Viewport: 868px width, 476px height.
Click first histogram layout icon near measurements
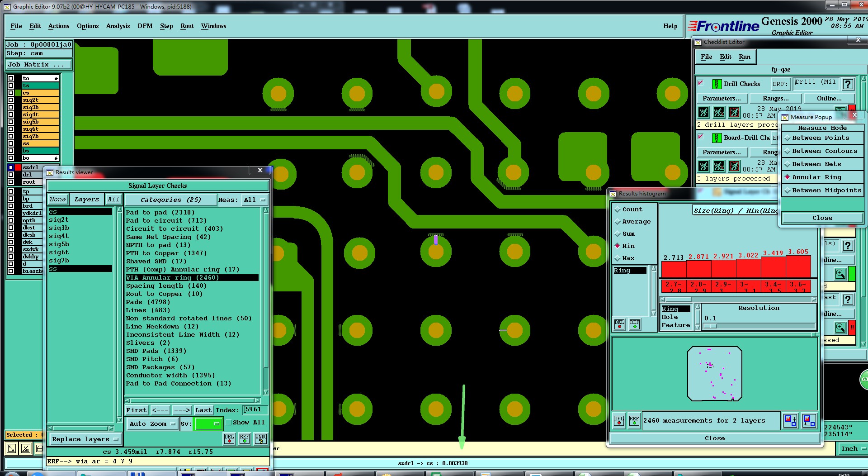pyautogui.click(x=790, y=420)
